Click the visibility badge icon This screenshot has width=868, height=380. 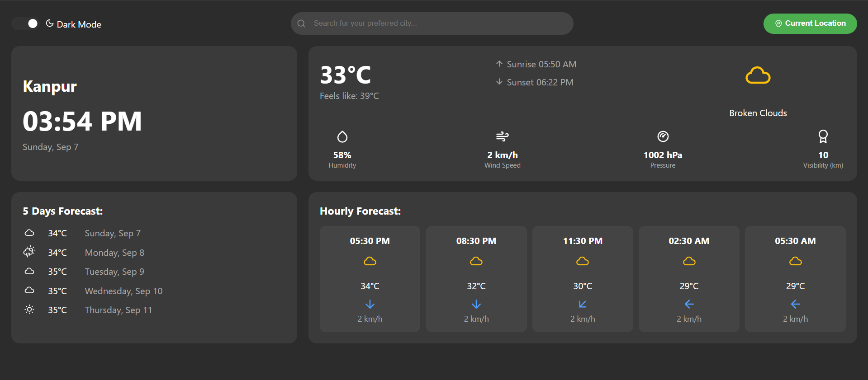823,136
